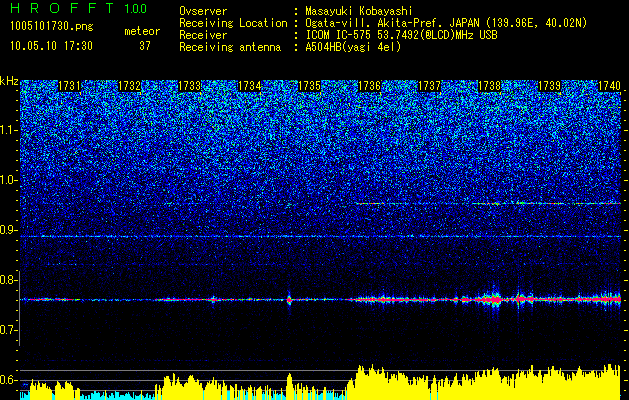The width and height of the screenshot is (629, 400).
Task: Click the 1738 time marker
Action: click(x=489, y=86)
